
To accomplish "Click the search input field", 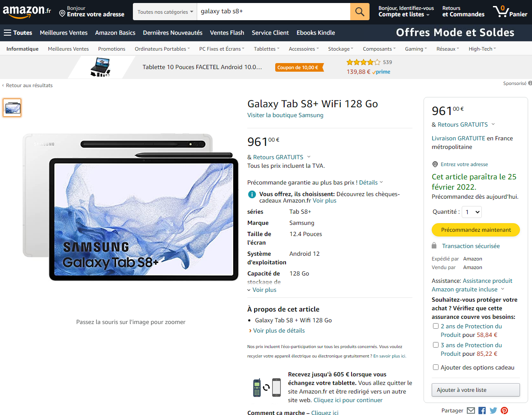I will [x=274, y=12].
